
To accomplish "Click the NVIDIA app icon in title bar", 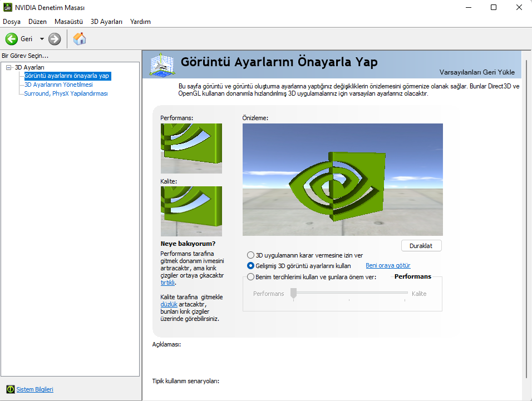I will [7, 7].
